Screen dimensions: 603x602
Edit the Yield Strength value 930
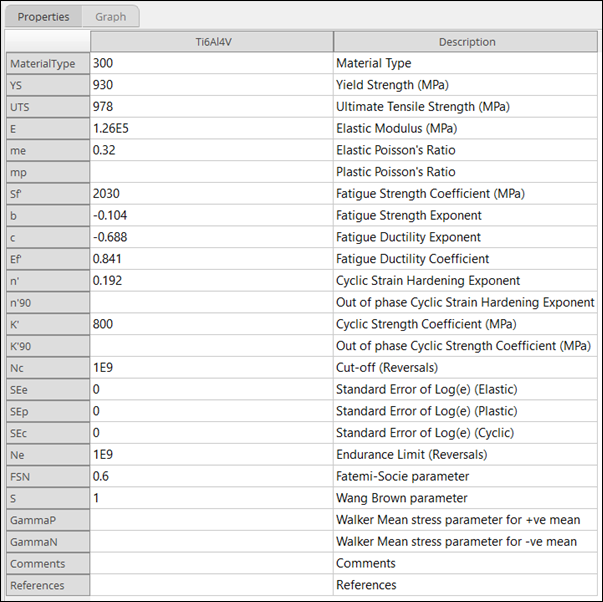tap(211, 85)
